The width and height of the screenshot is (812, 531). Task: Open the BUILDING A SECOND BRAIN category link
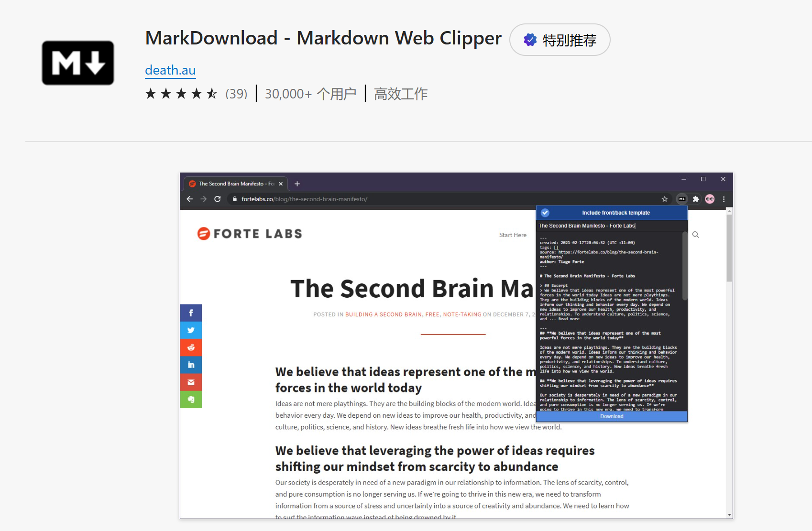coord(384,314)
